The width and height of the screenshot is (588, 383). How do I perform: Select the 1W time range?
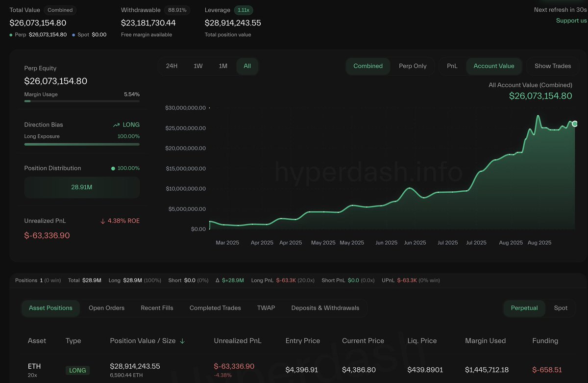pyautogui.click(x=198, y=66)
